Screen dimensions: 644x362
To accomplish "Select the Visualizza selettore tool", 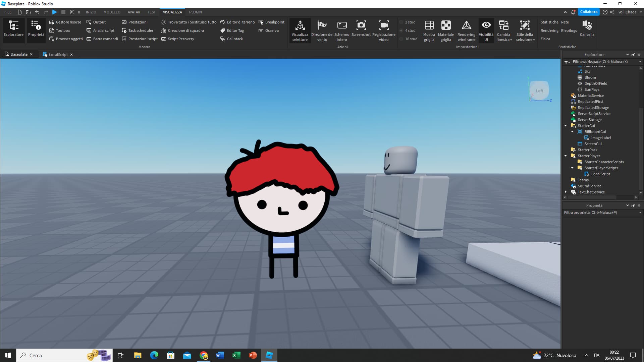I will 300,31.
